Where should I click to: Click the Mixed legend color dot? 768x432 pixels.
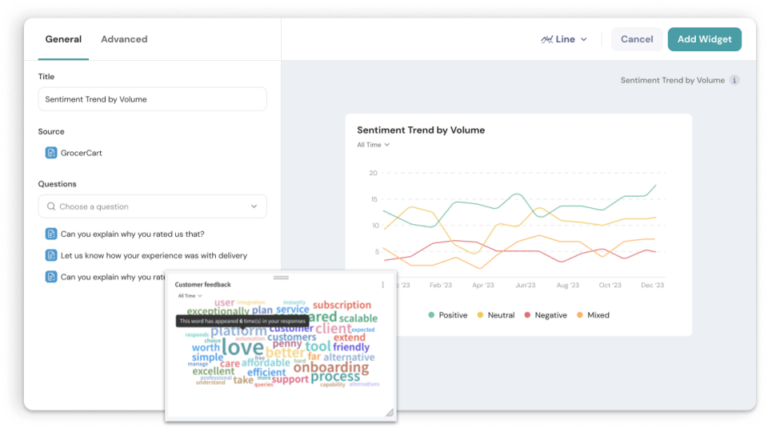coord(579,315)
